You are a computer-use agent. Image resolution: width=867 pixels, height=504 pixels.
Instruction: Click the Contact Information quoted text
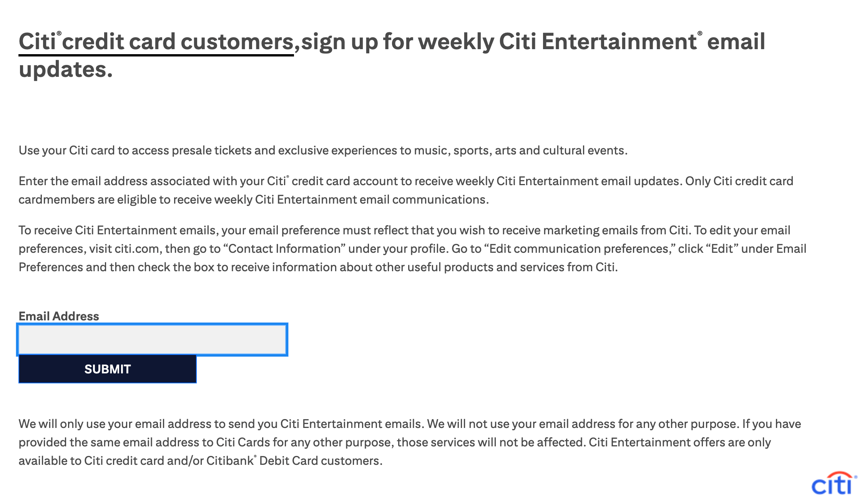click(x=285, y=249)
